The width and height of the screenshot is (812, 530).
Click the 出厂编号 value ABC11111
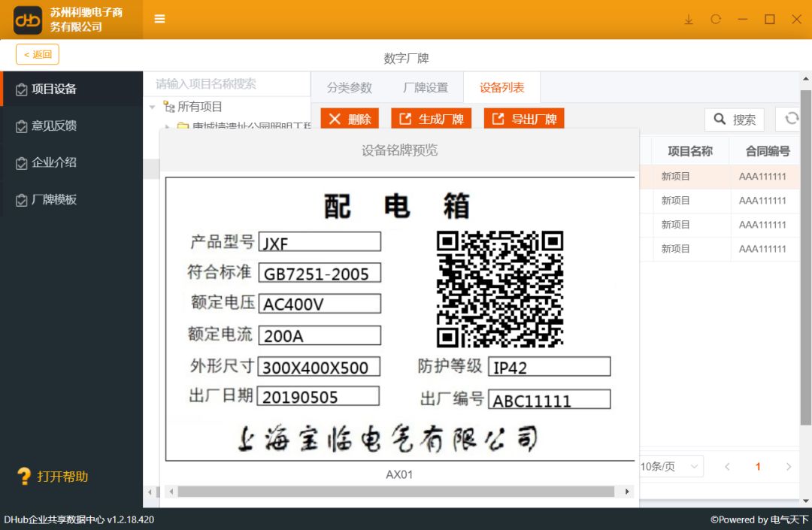550,399
